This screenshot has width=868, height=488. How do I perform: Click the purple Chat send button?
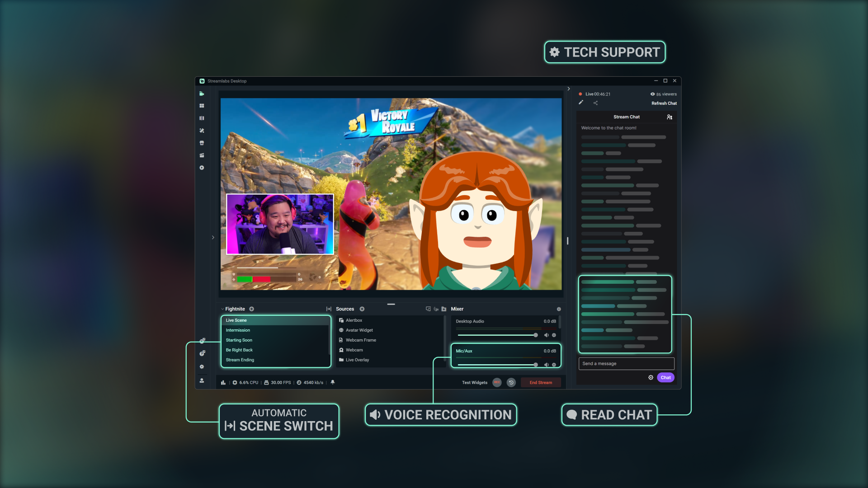665,378
